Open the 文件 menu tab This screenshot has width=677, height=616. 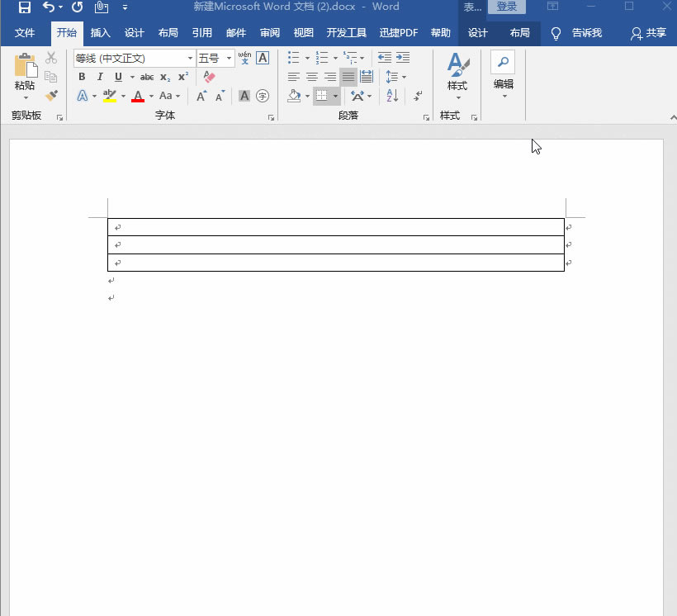[25, 33]
